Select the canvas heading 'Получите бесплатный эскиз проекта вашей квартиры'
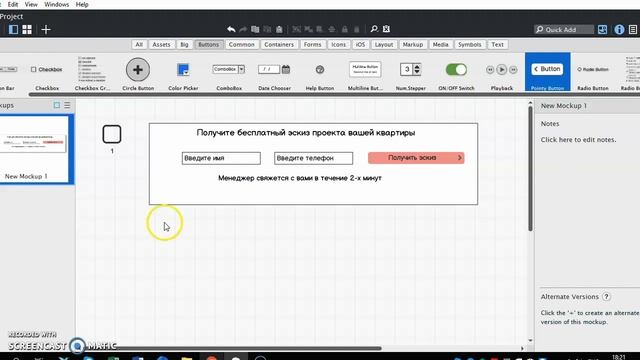 [x=306, y=133]
